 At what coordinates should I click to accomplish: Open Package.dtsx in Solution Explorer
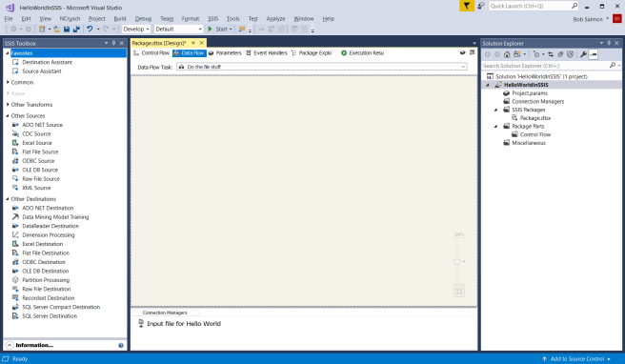coord(534,118)
